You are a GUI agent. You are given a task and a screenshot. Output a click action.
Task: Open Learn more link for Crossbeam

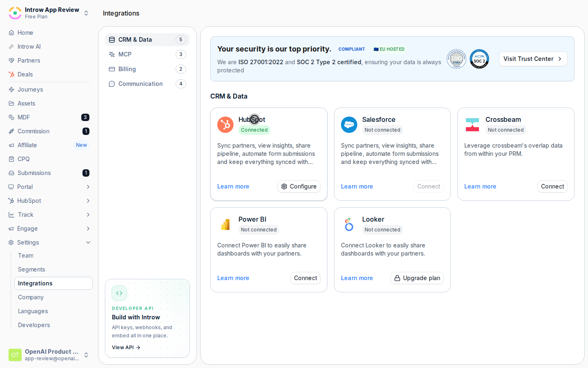point(480,186)
